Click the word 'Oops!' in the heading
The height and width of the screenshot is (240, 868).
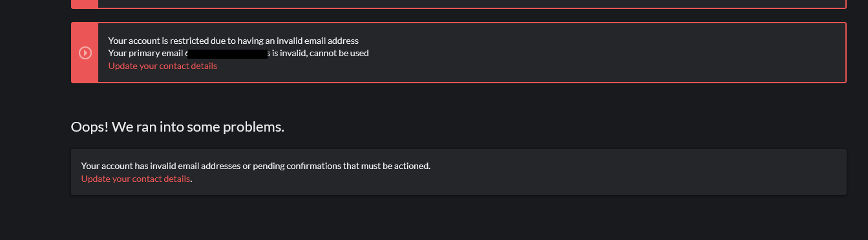(x=89, y=127)
